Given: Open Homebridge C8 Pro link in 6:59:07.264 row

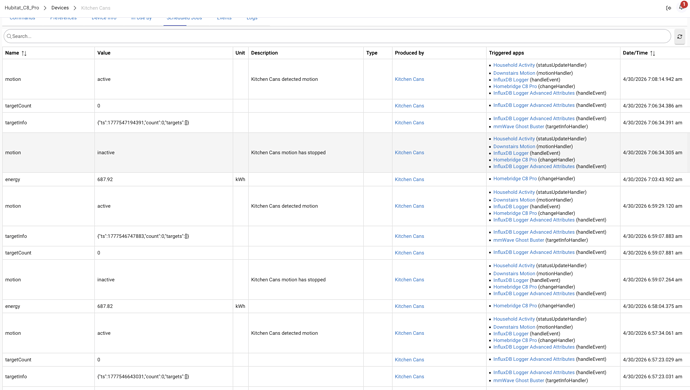Looking at the screenshot, I should (515, 287).
